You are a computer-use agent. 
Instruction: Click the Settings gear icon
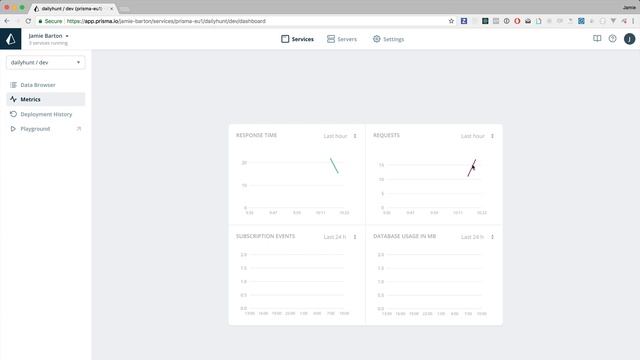(376, 39)
